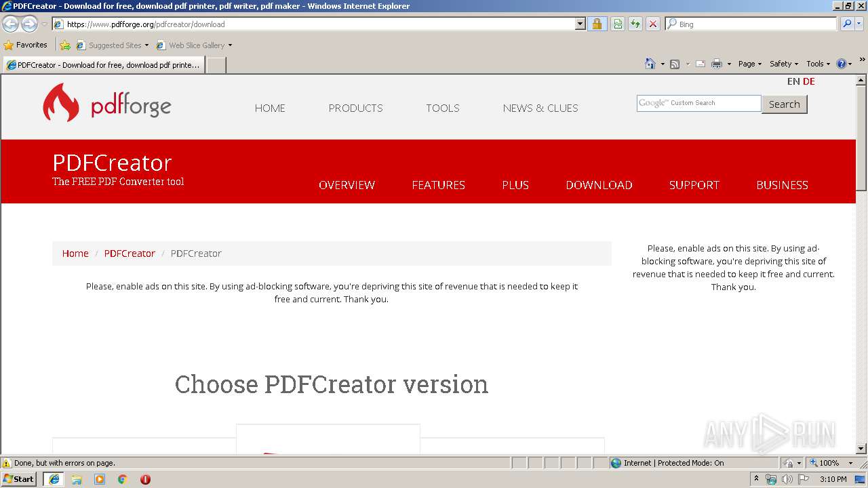Switch site language to EN
Viewport: 868px width, 488px height.
click(x=793, y=81)
